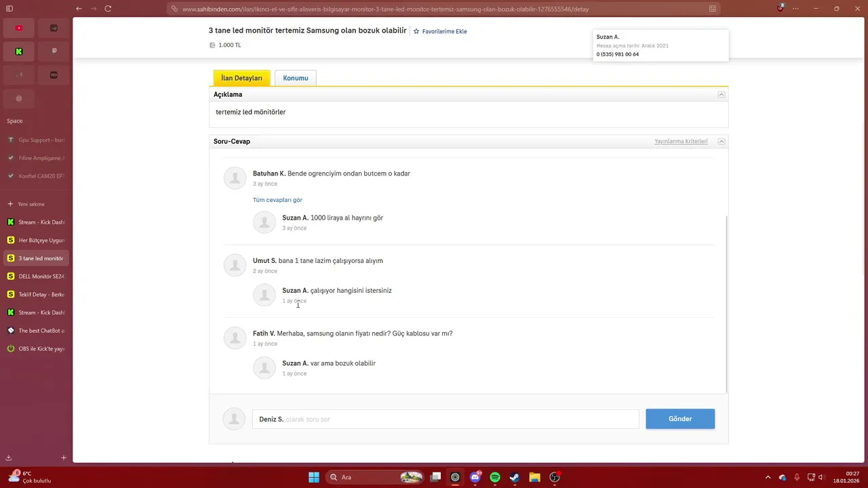Add new item with sidebar plus icon
This screenshot has width=868, height=488.
64,458
